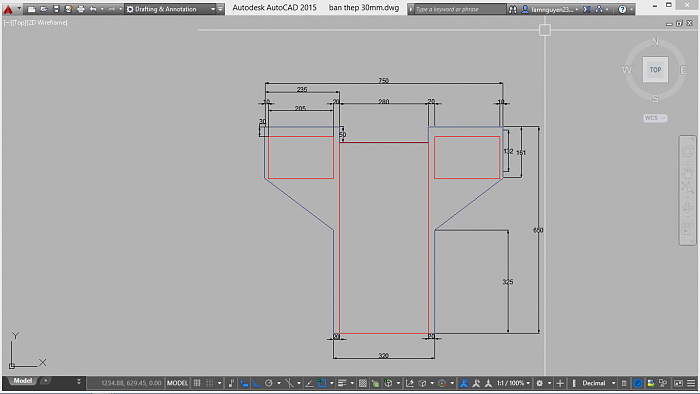Click the [Top] view controls label
This screenshot has width=700, height=394.
click(x=19, y=22)
